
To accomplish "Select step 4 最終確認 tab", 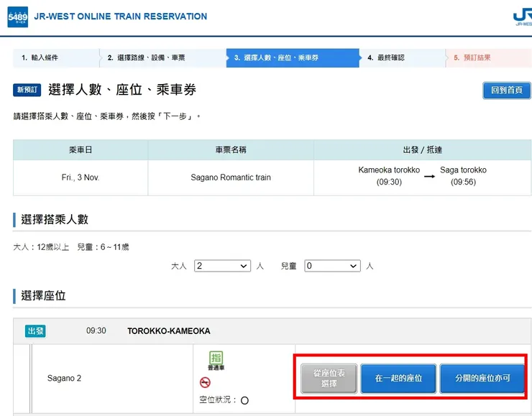I will 403,57.
